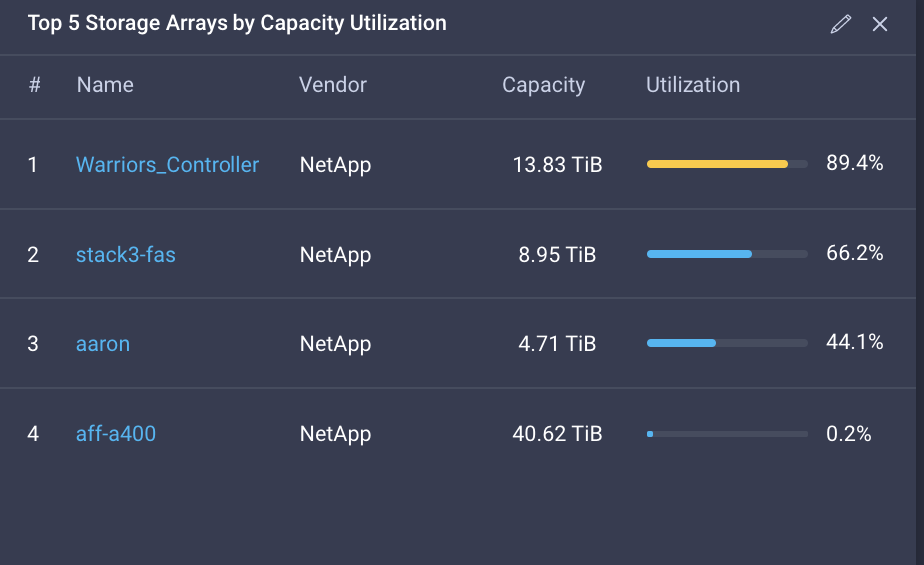Viewport: 924px width, 565px height.
Task: Open the Warriors_Controller storage array link
Action: pos(168,165)
